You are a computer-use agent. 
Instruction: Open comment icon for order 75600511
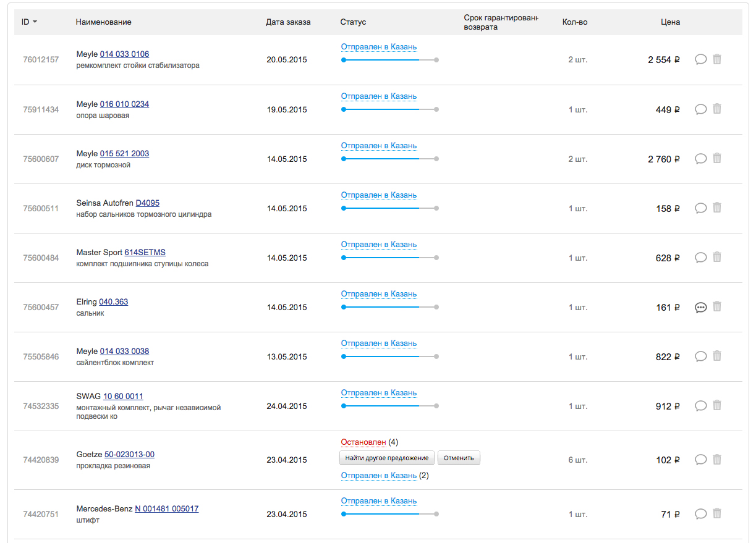(x=700, y=208)
